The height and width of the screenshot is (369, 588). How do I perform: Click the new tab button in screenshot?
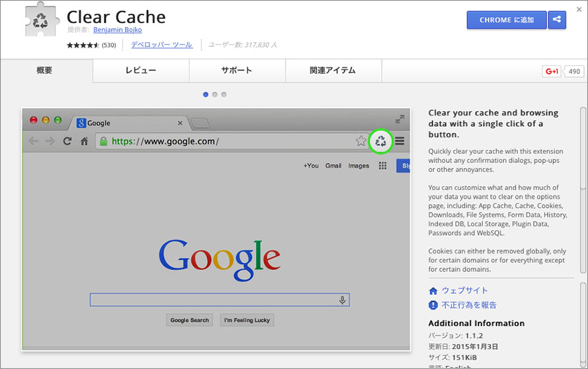click(200, 123)
